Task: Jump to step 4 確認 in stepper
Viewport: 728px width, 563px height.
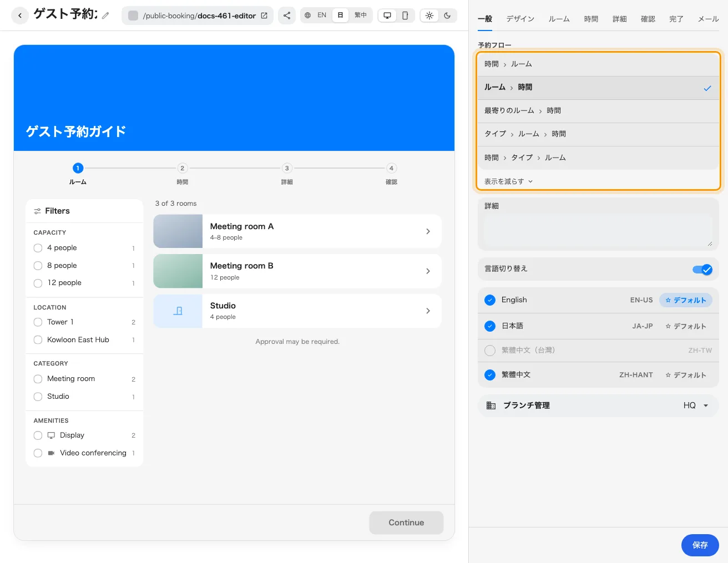Action: click(x=391, y=173)
